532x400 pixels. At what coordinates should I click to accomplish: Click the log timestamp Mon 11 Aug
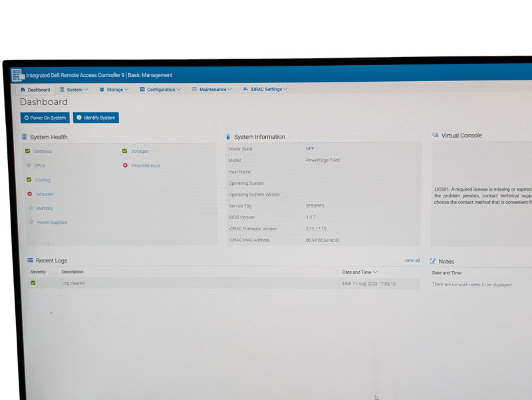369,284
